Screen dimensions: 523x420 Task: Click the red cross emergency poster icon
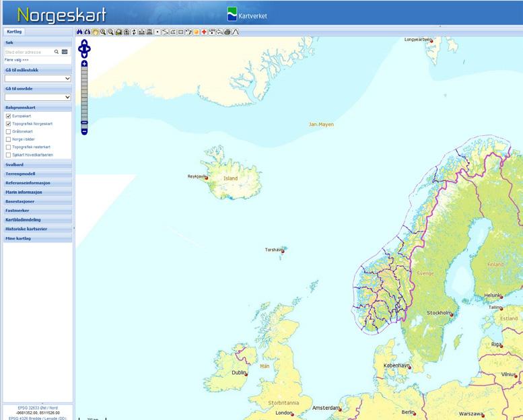point(204,32)
